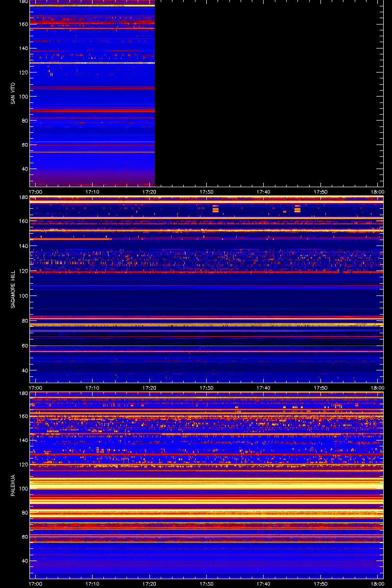Click the SAGAMORE HILL axis label
This screenshot has width=392, height=588.
point(13,290)
